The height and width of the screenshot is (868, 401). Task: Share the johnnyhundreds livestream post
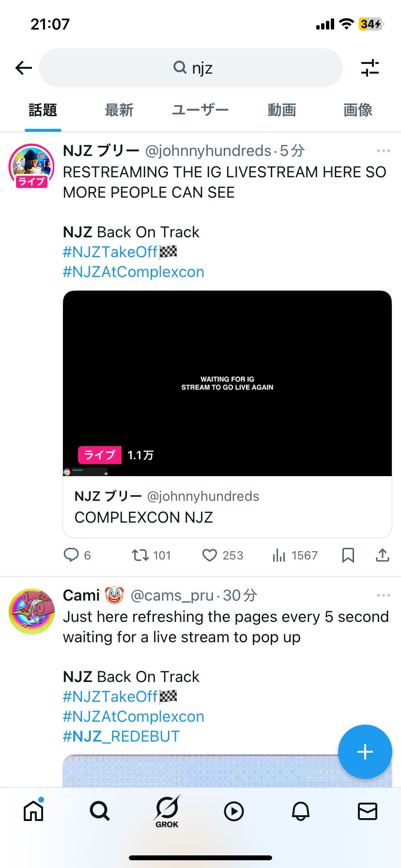tap(382, 555)
